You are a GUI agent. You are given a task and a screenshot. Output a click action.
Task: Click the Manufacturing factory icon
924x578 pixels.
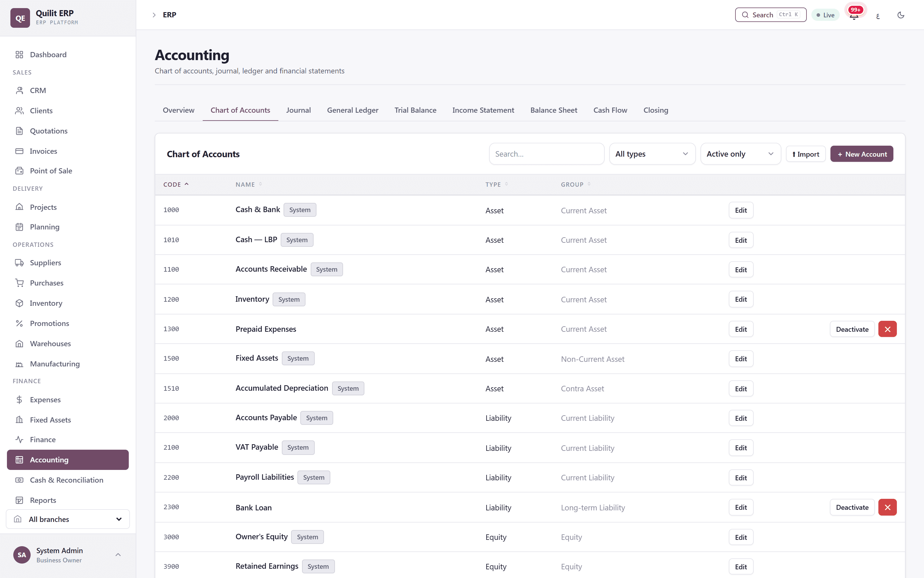point(19,364)
